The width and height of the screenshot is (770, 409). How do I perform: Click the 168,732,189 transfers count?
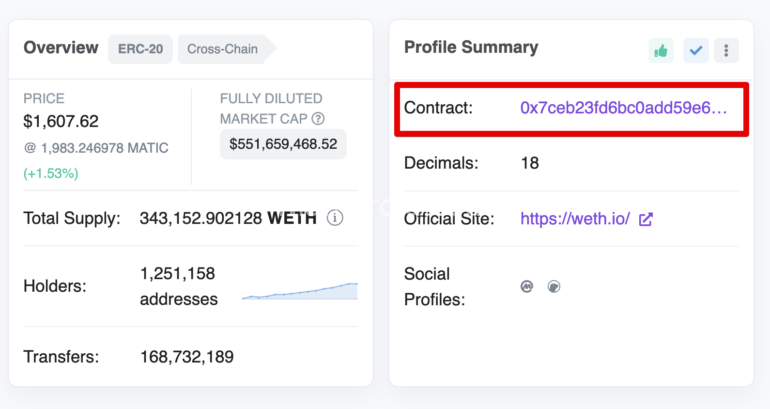click(187, 356)
